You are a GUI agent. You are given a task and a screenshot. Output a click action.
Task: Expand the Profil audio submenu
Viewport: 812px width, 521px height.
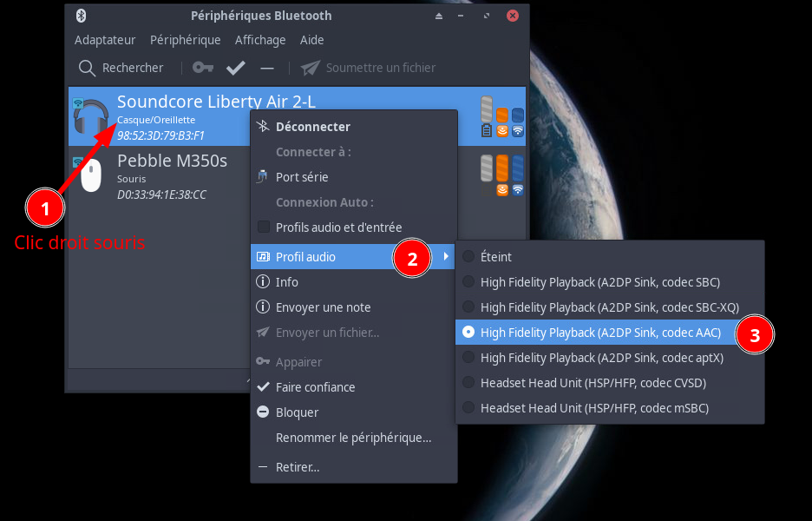pyautogui.click(x=305, y=257)
